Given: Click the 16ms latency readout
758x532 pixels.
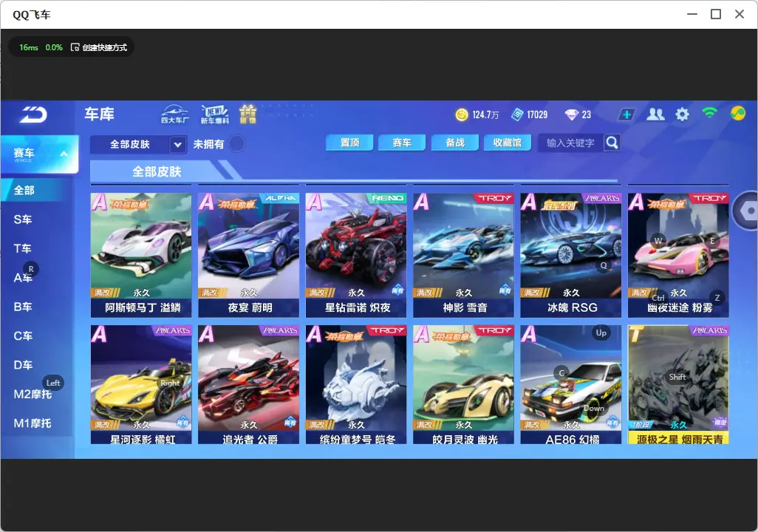Looking at the screenshot, I should 29,47.
